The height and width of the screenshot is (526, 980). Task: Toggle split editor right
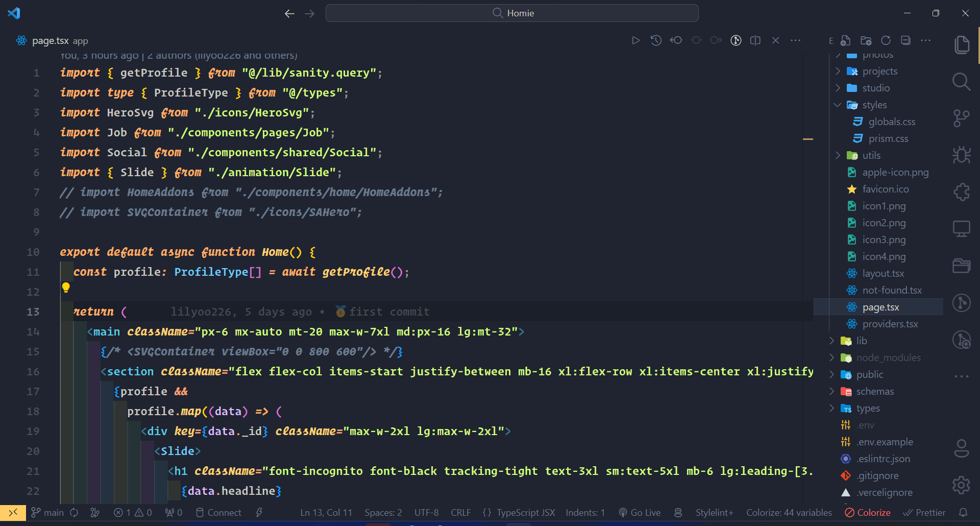[755, 40]
